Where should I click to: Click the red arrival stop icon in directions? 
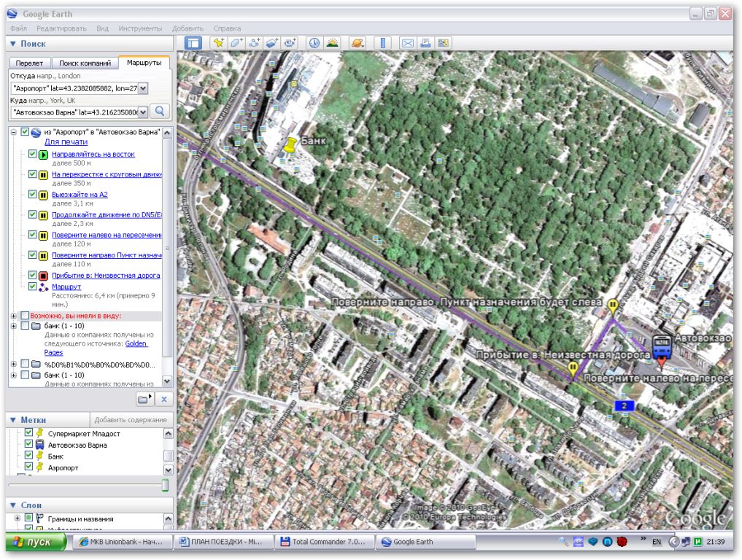[44, 276]
